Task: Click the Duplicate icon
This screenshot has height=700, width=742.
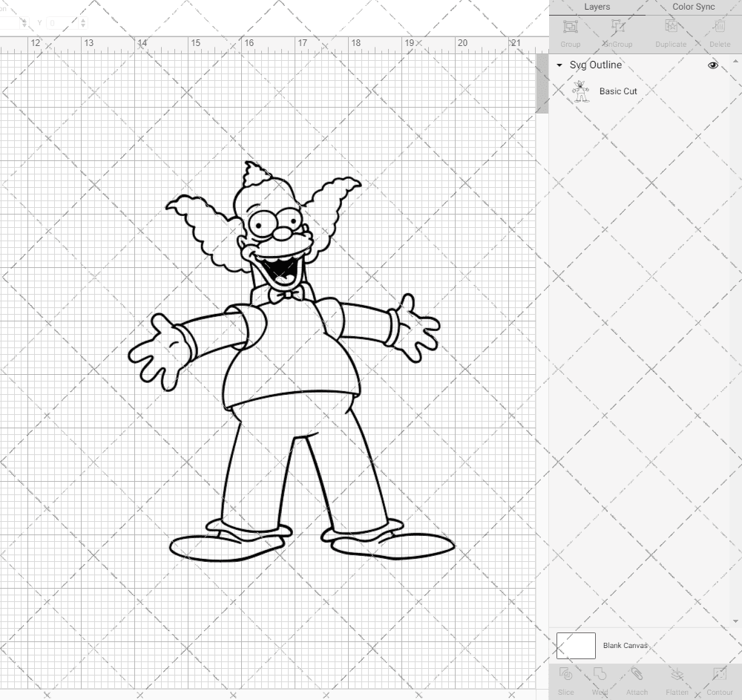Action: click(671, 30)
